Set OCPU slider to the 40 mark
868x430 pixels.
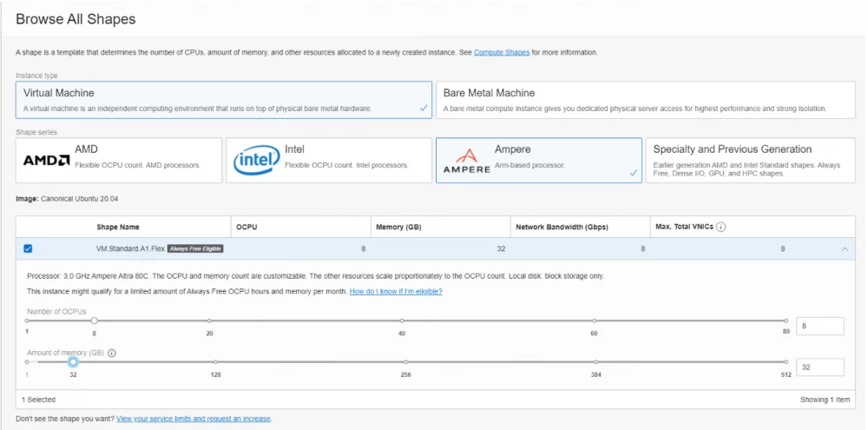[402, 321]
